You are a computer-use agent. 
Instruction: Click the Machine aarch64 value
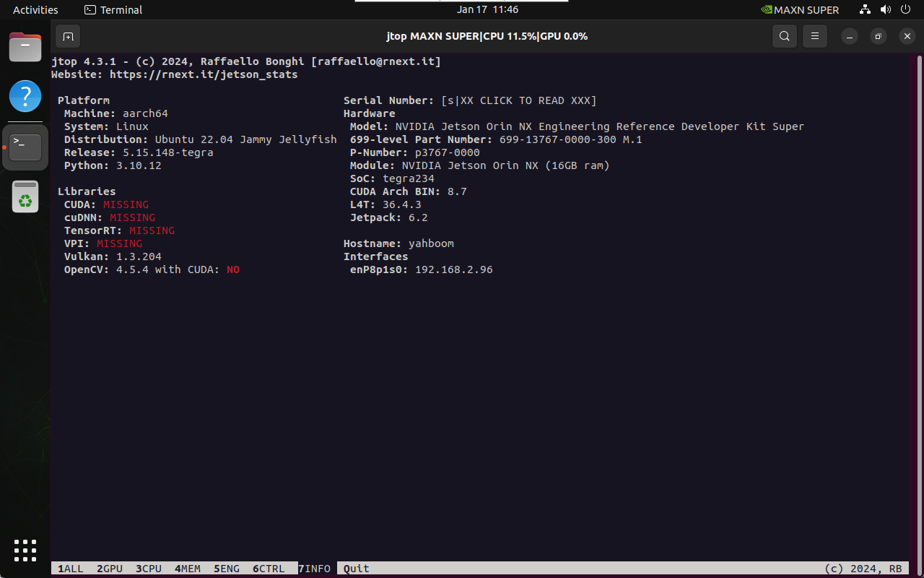point(145,113)
